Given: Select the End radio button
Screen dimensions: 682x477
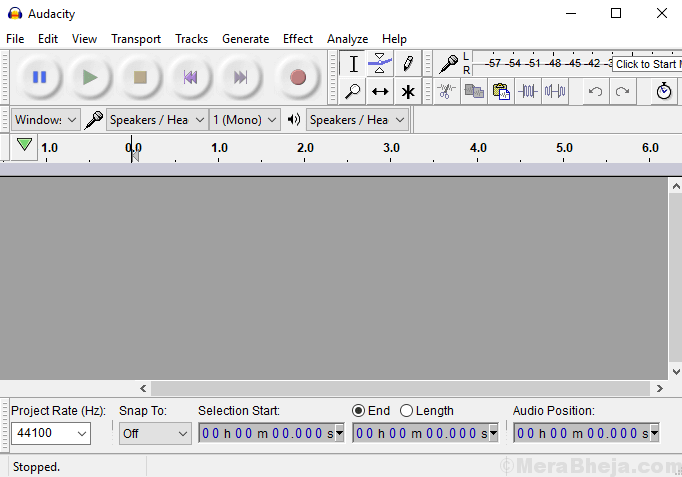Looking at the screenshot, I should point(358,410).
